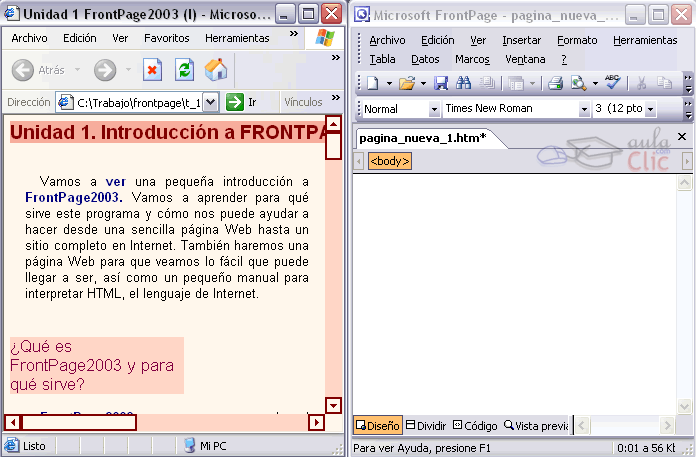696x457 pixels.
Task: Print the page using the printer icon
Action: (555, 83)
